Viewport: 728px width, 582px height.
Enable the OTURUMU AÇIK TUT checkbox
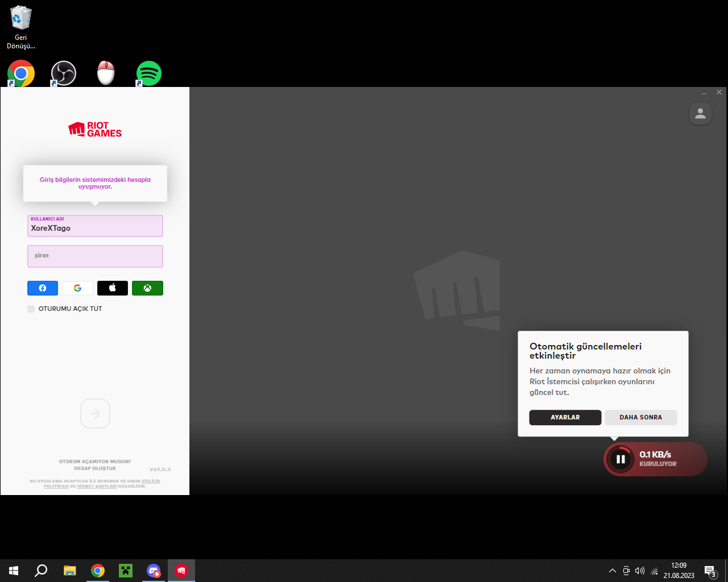(x=31, y=309)
